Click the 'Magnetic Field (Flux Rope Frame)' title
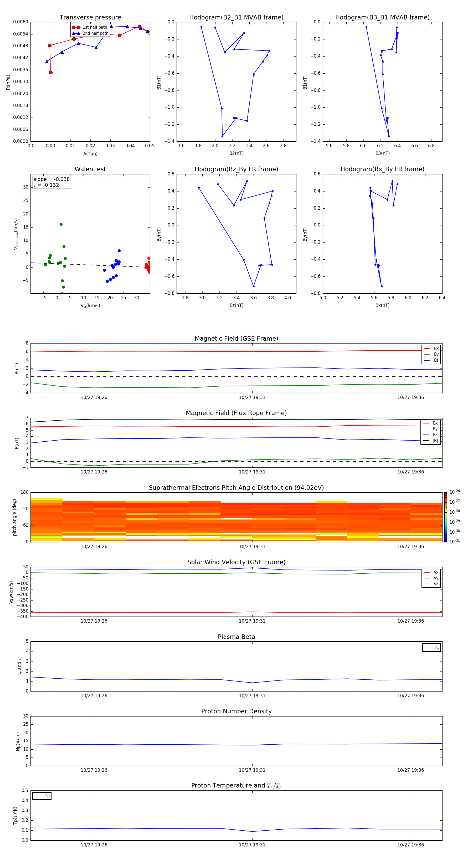This screenshot has height=868, width=473. click(236, 413)
